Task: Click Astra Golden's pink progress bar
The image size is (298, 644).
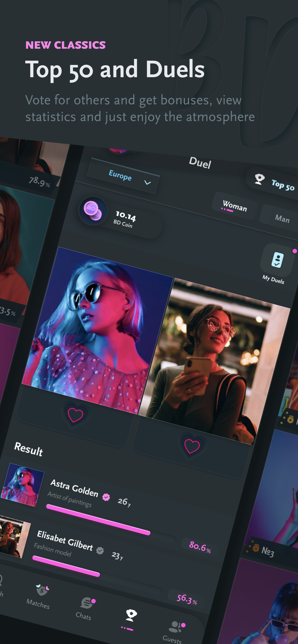Action: 98,520
